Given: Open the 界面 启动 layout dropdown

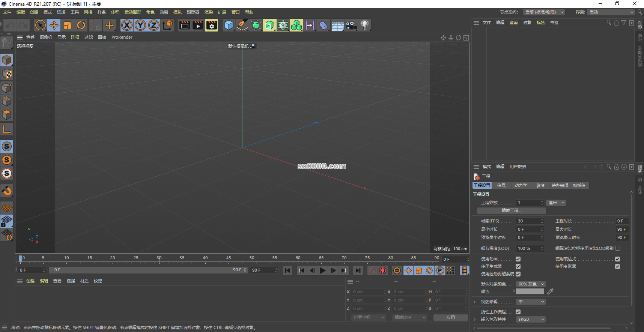Looking at the screenshot, I should point(611,12).
